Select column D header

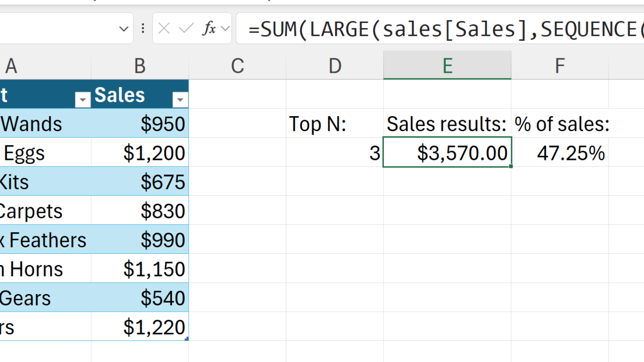click(335, 66)
